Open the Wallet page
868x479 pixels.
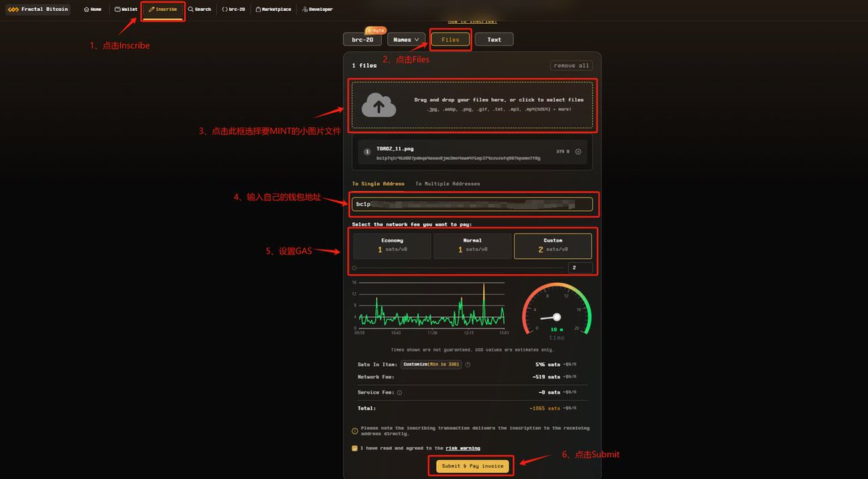[x=126, y=9]
